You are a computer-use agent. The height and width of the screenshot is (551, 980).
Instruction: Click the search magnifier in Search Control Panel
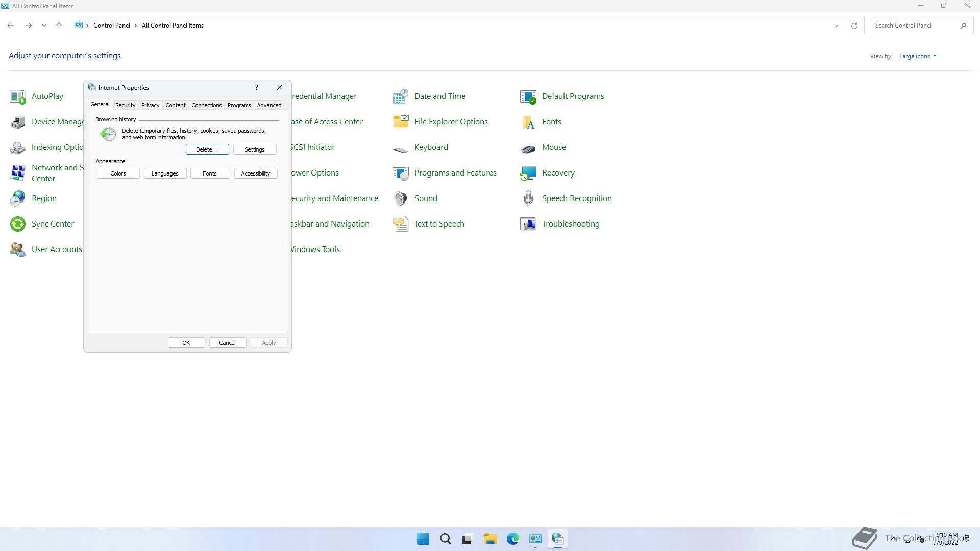(x=963, y=26)
